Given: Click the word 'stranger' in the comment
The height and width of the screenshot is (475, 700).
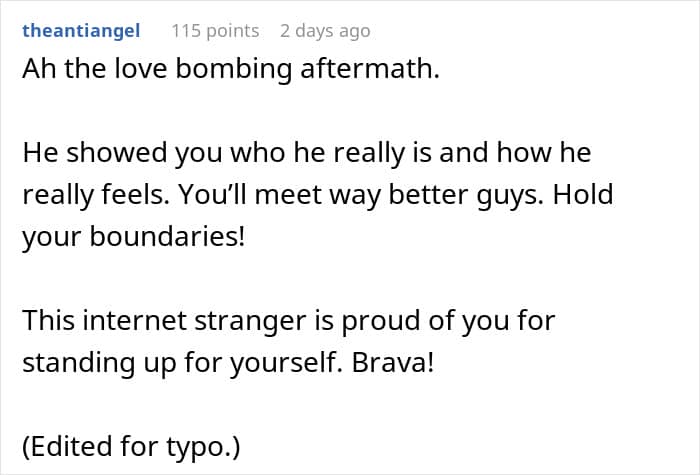Looking at the screenshot, I should point(250,321).
